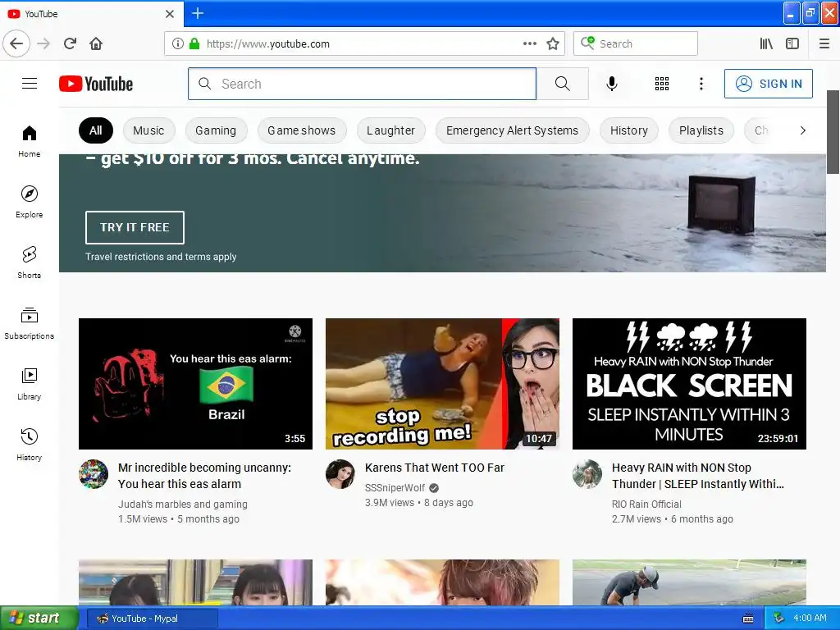The height and width of the screenshot is (630, 840).
Task: Click Judah's marbles and gaming channel avatar
Action: point(94,474)
